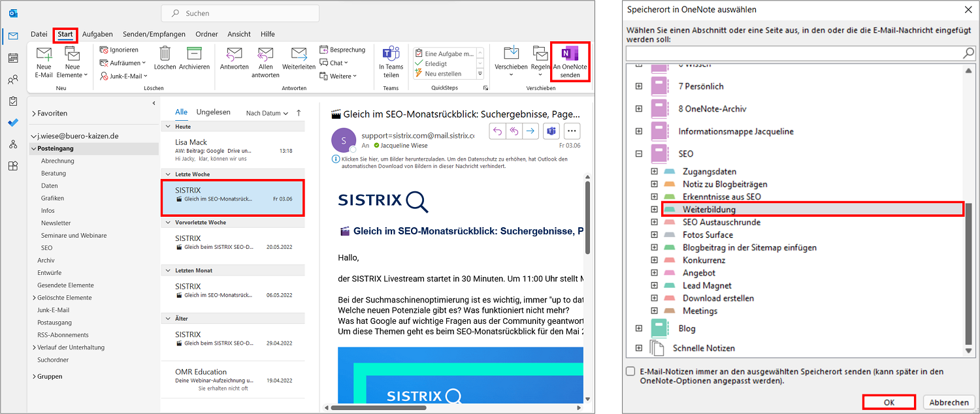Open the Datei tab
The width and height of the screenshot is (980, 414).
pos(39,34)
